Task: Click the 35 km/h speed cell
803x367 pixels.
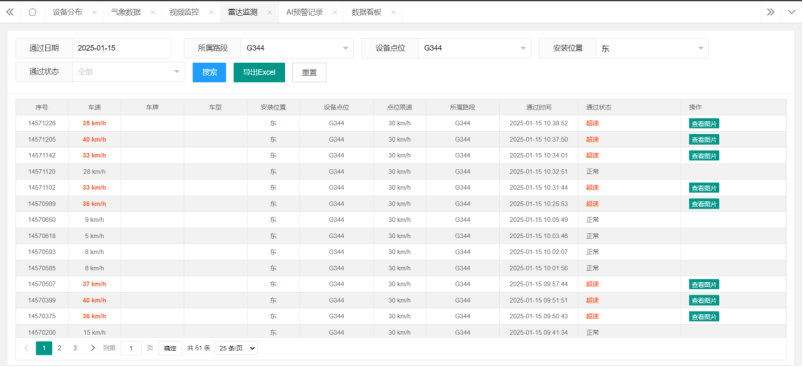Action: (x=94, y=123)
